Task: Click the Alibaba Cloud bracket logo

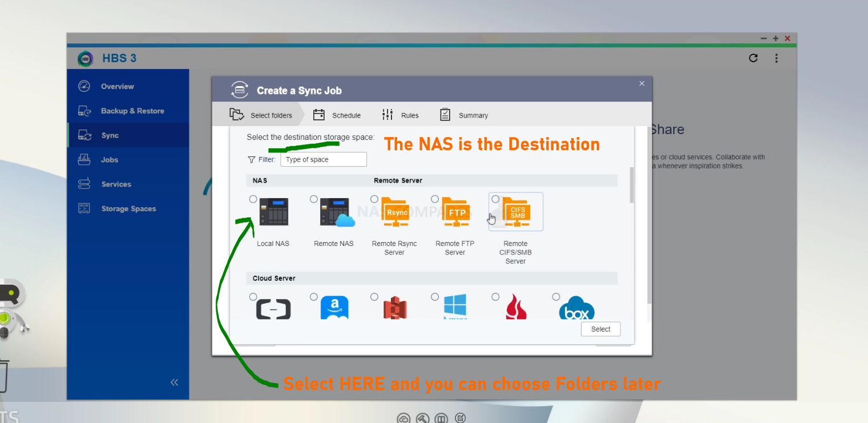Action: pos(273,309)
